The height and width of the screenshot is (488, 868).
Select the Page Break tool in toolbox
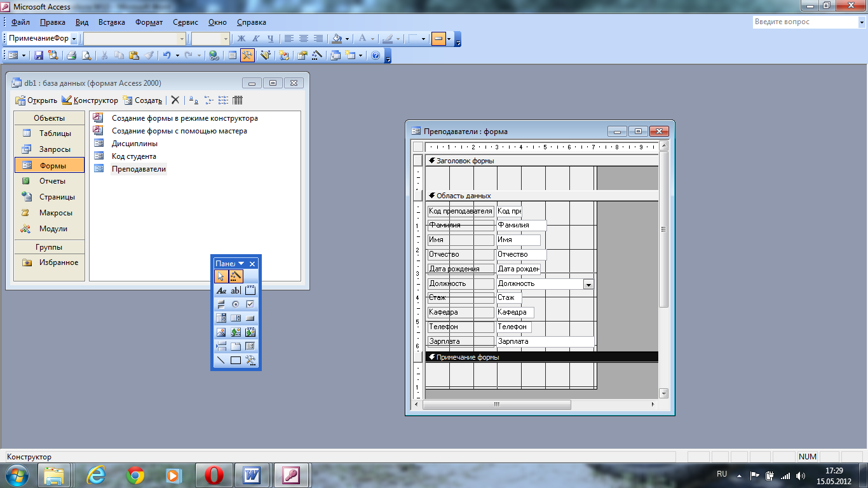(221, 346)
